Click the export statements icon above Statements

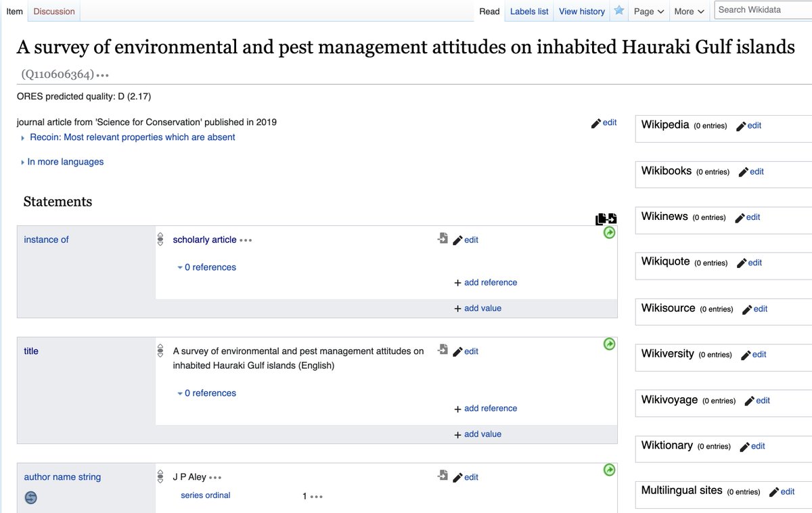point(606,218)
